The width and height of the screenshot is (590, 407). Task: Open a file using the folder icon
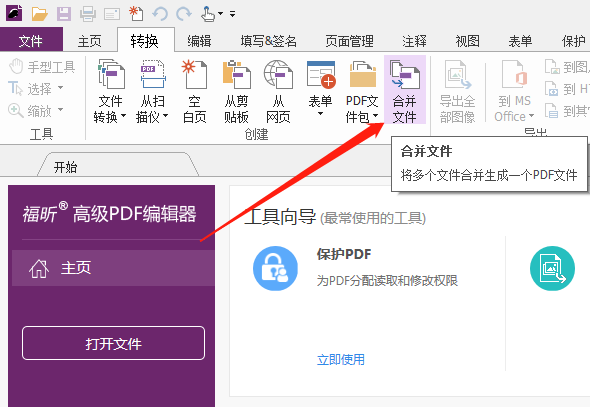pyautogui.click(x=40, y=14)
